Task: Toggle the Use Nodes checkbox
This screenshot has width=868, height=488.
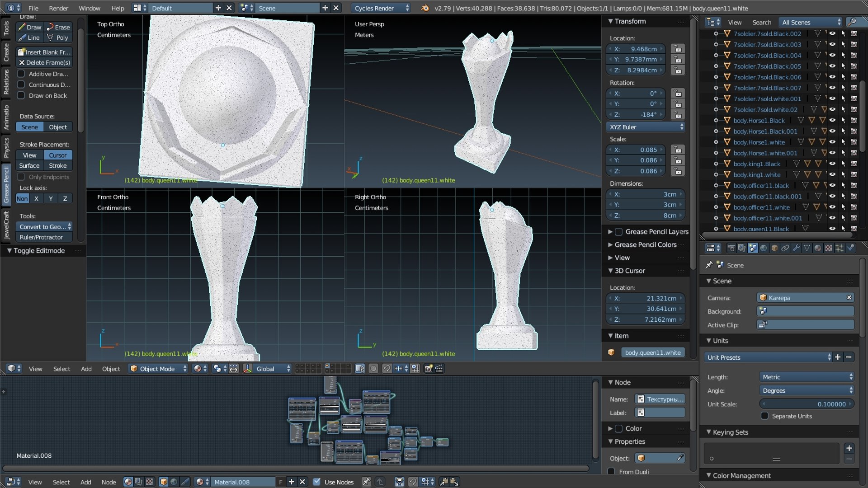Action: point(317,482)
